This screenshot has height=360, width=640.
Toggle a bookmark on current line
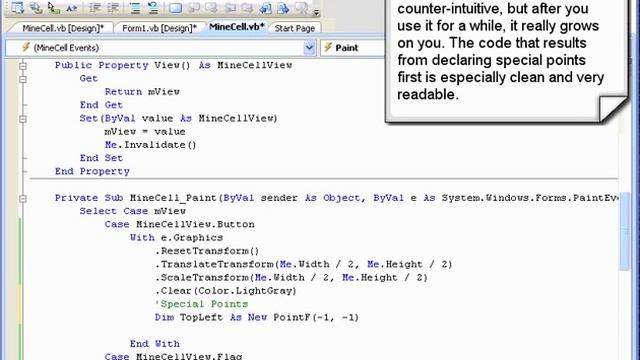coord(176,7)
